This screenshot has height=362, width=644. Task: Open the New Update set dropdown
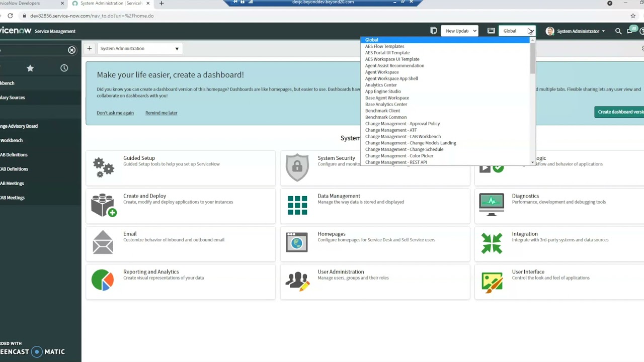[459, 31]
